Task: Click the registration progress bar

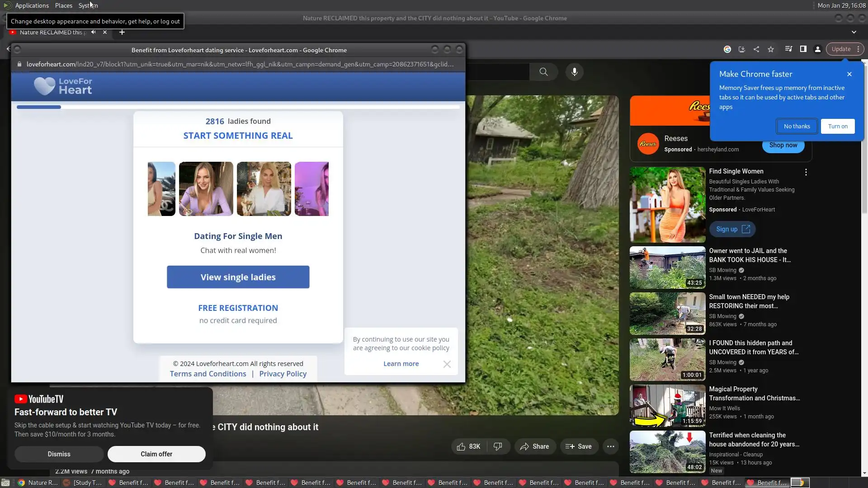Action: pyautogui.click(x=238, y=107)
